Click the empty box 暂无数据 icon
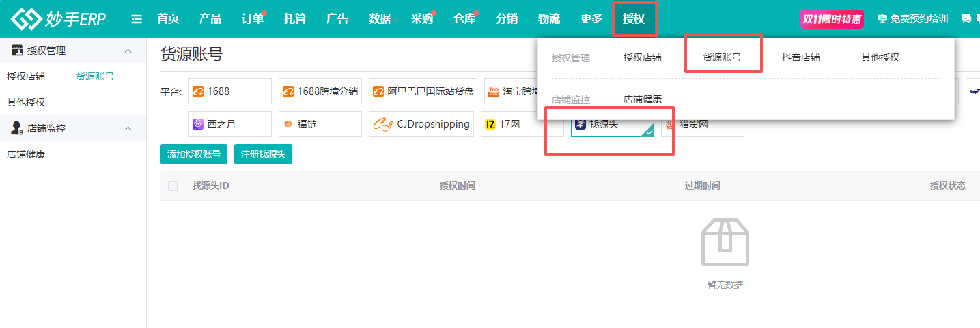The image size is (980, 328). coord(725,242)
